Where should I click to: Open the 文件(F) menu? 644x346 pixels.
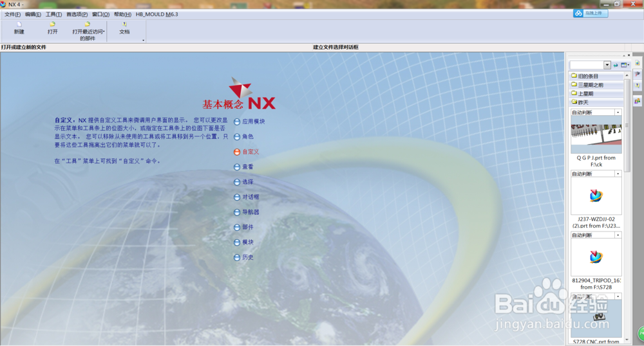tap(12, 14)
